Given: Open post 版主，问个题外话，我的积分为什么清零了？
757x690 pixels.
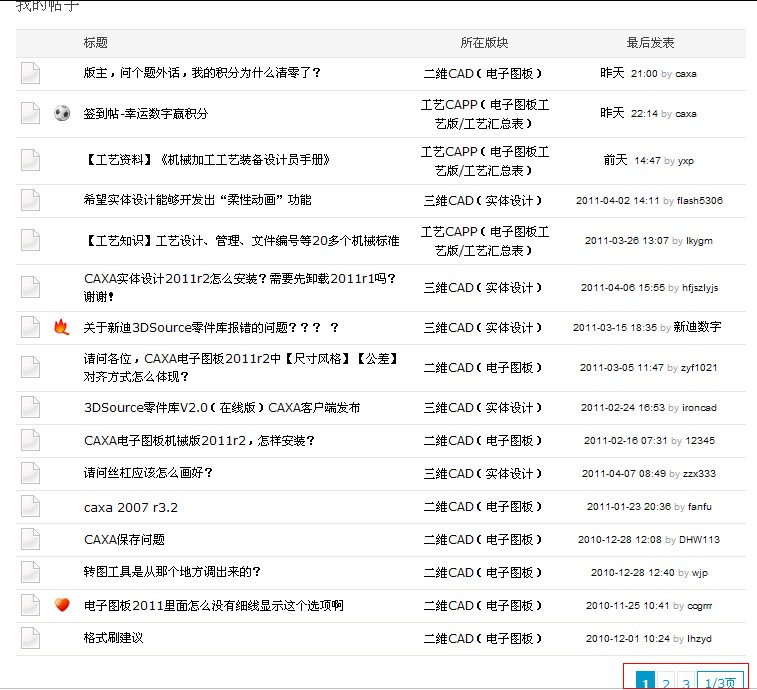Looking at the screenshot, I should click(x=202, y=73).
